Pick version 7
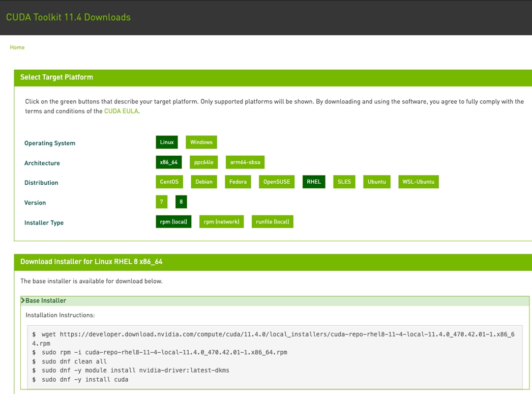The image size is (532, 394). 162,202
